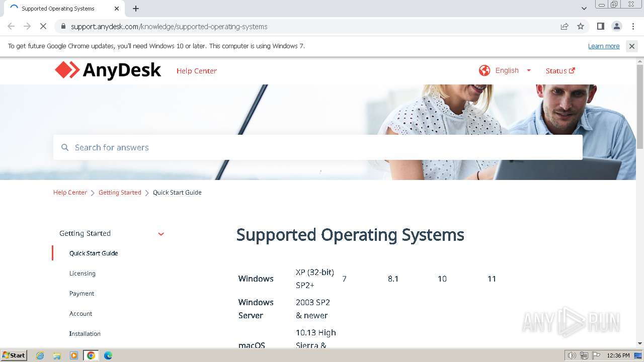Go to Getting Started breadcrumb

pos(120,193)
